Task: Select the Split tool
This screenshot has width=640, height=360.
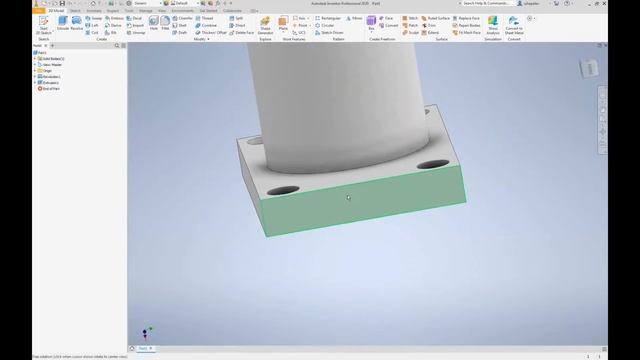Action: click(236, 18)
